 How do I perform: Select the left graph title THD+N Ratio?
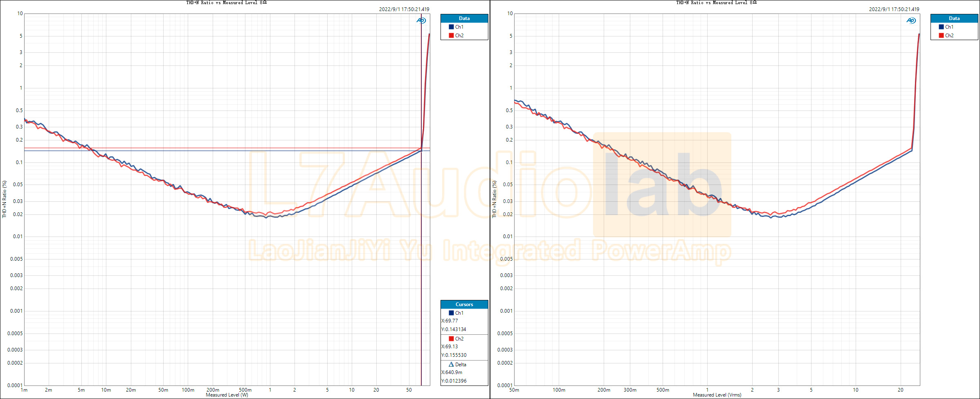tap(226, 2)
